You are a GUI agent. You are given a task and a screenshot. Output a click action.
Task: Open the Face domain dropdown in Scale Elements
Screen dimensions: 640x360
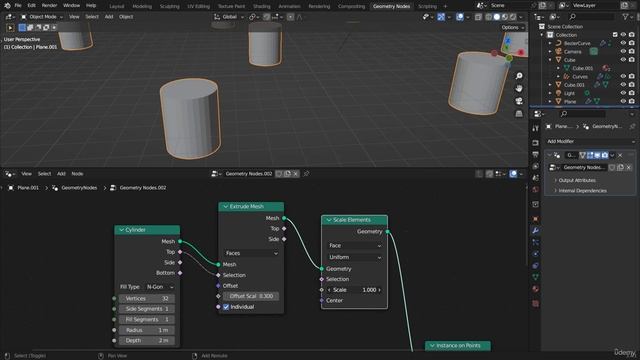pos(354,246)
